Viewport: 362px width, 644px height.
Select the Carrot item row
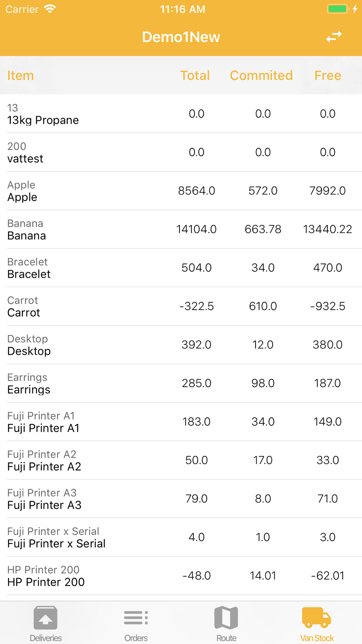(x=181, y=306)
